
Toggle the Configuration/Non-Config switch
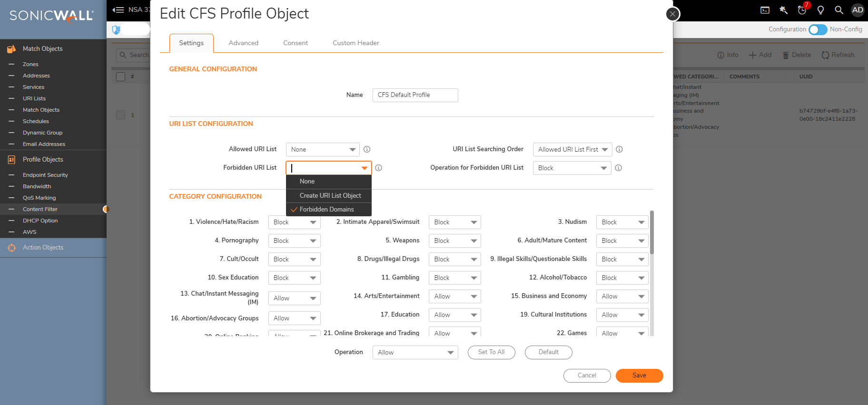point(818,29)
